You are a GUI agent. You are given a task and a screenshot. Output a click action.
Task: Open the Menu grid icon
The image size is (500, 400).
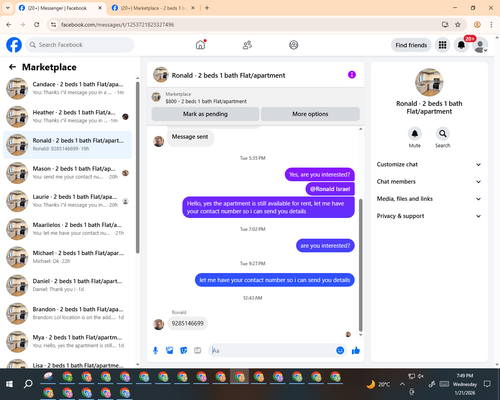pos(442,45)
